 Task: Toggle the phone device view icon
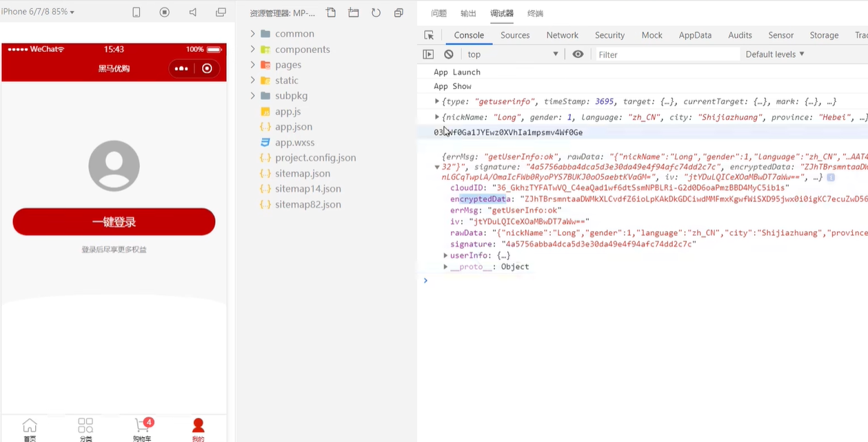[137, 12]
